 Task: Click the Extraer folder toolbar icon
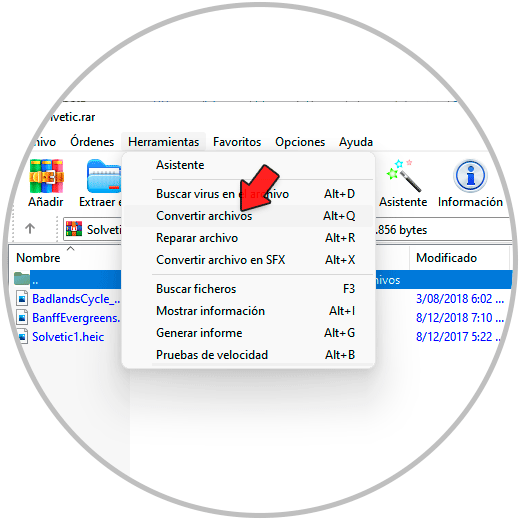104,176
